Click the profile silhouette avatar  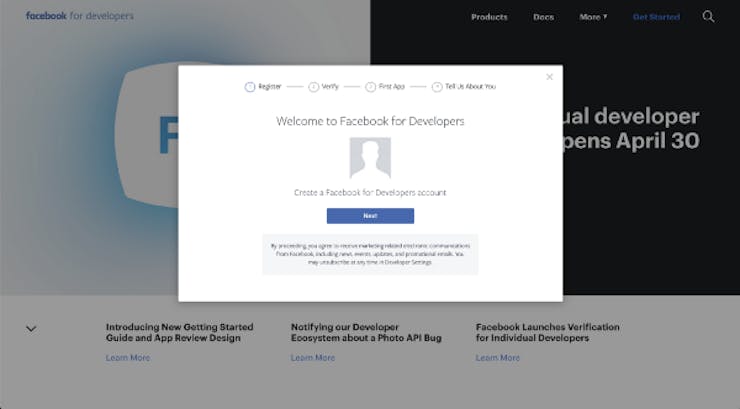click(x=370, y=158)
